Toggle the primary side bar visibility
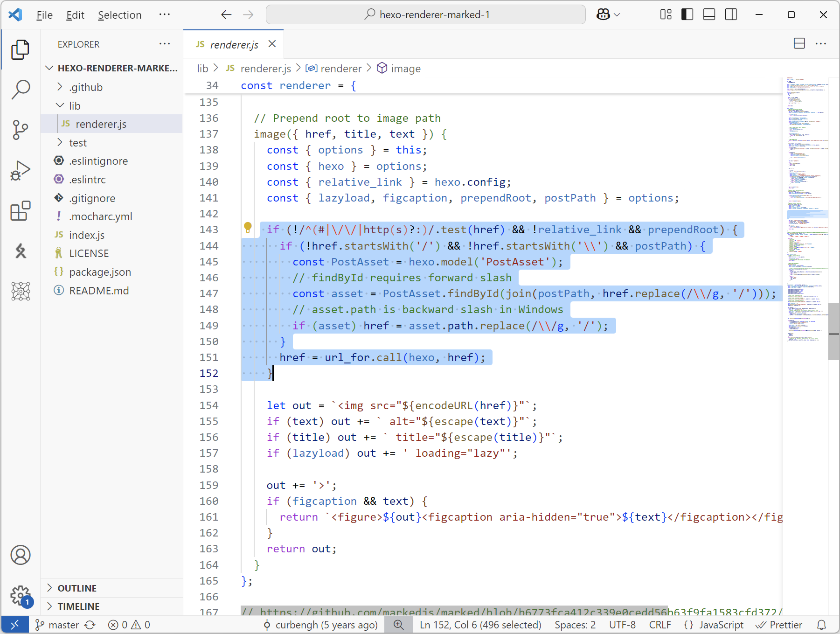Screen dimensions: 840x634 click(x=687, y=14)
